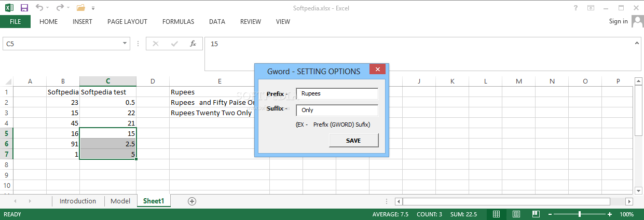Open the Redo history dropdown arrow
Viewport: 644px width, 220px height.
[x=68, y=8]
